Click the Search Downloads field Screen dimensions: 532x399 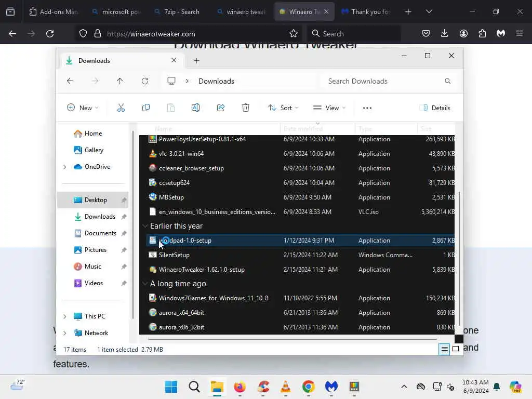[389, 81]
